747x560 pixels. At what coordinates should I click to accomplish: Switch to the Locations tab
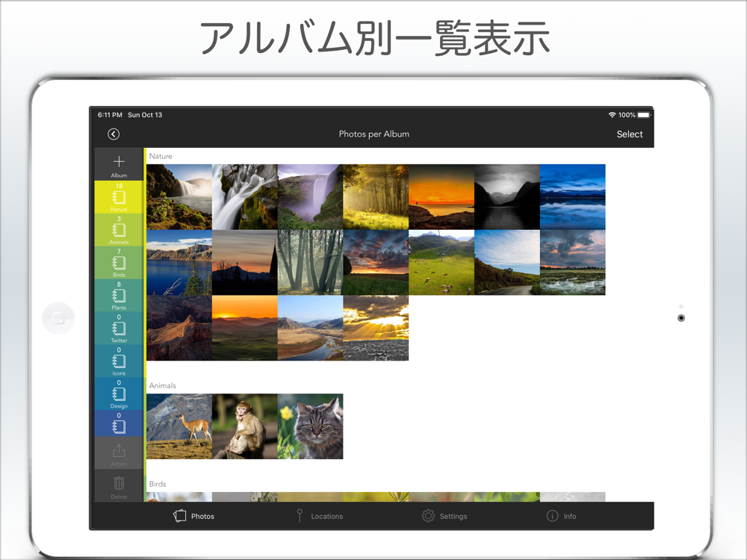319,516
